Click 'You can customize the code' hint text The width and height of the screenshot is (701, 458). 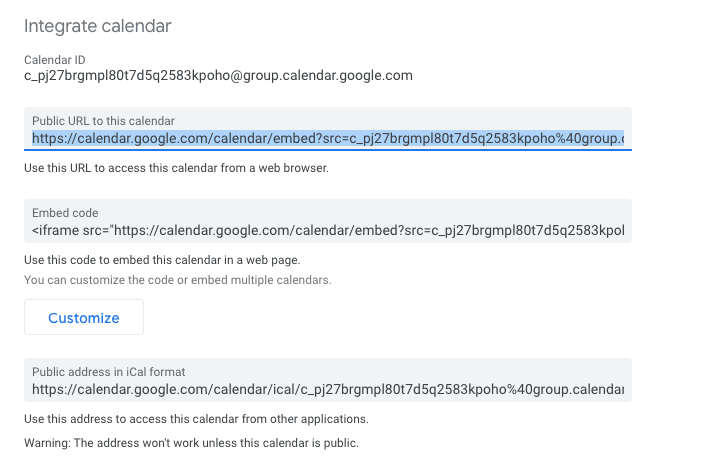point(177,280)
